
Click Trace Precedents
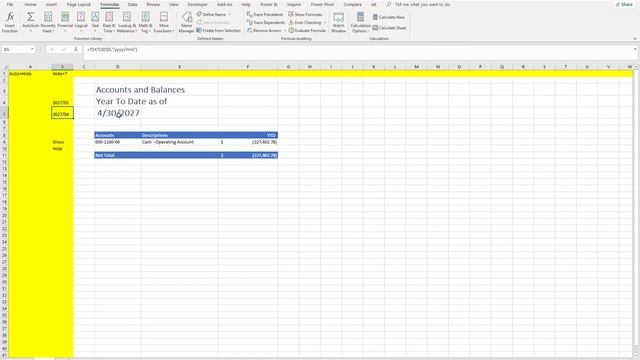(x=265, y=14)
